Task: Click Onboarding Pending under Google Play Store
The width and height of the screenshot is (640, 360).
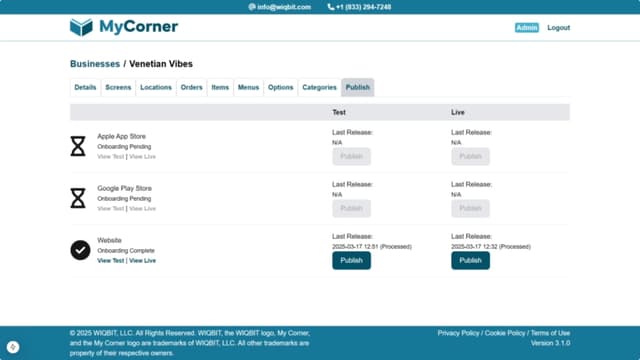Action: click(x=124, y=198)
